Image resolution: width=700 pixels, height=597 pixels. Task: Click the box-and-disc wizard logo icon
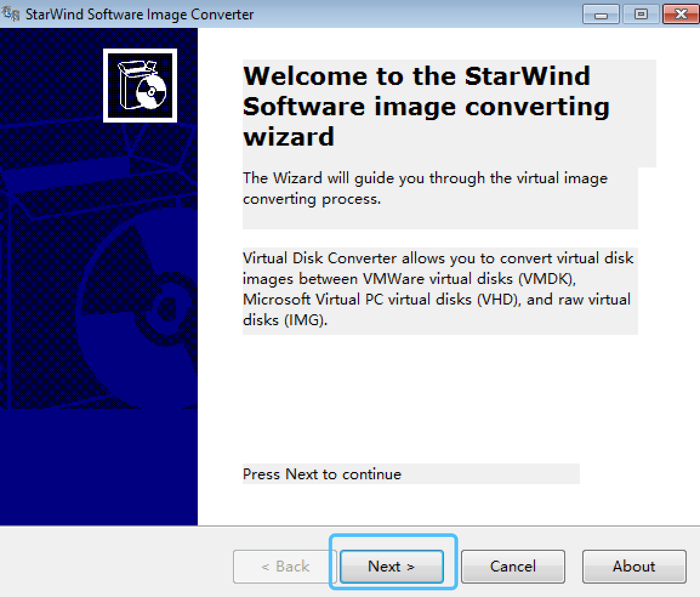click(x=140, y=86)
